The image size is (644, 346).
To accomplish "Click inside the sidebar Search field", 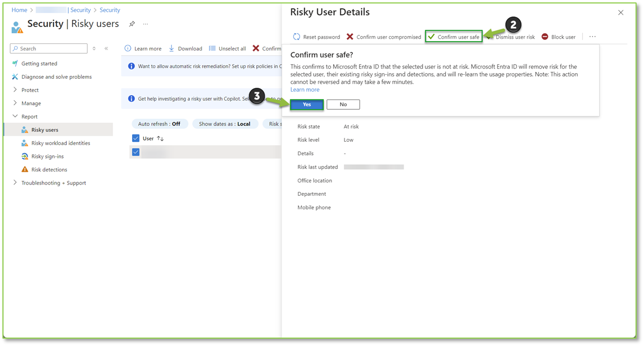I will click(52, 49).
